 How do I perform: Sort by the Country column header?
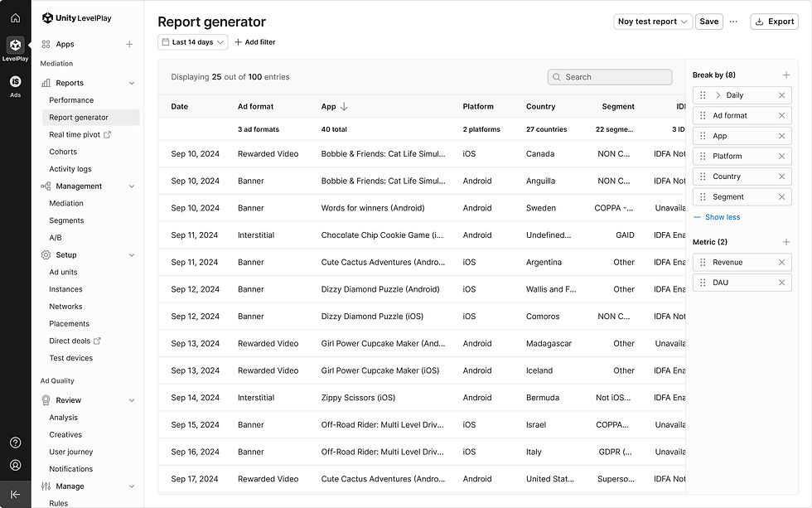pyautogui.click(x=540, y=106)
